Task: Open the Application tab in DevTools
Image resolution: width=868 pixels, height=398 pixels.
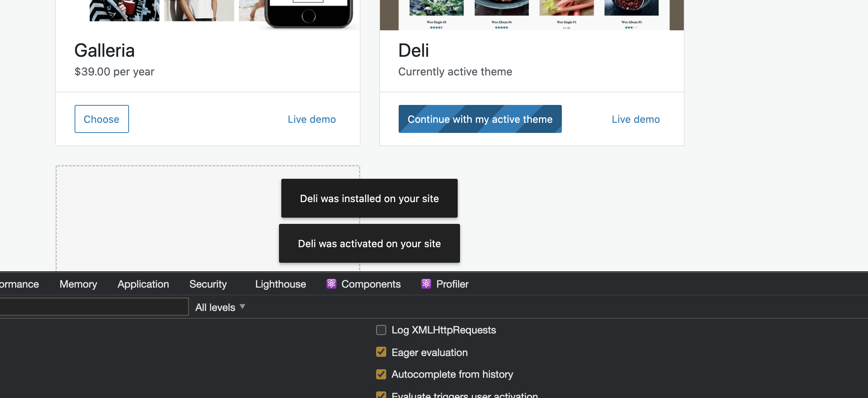Action: point(143,284)
